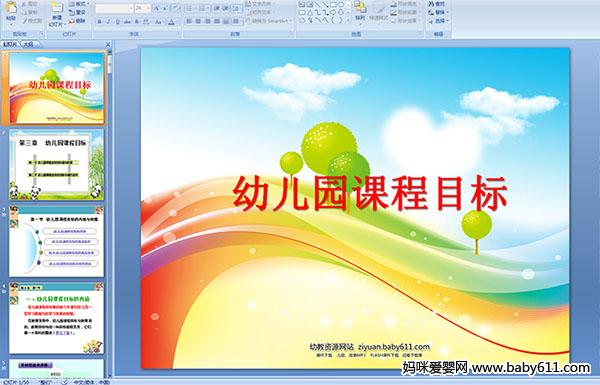Open the font size dropdown
Image resolution: width=600 pixels, height=385 pixels.
tap(148, 8)
